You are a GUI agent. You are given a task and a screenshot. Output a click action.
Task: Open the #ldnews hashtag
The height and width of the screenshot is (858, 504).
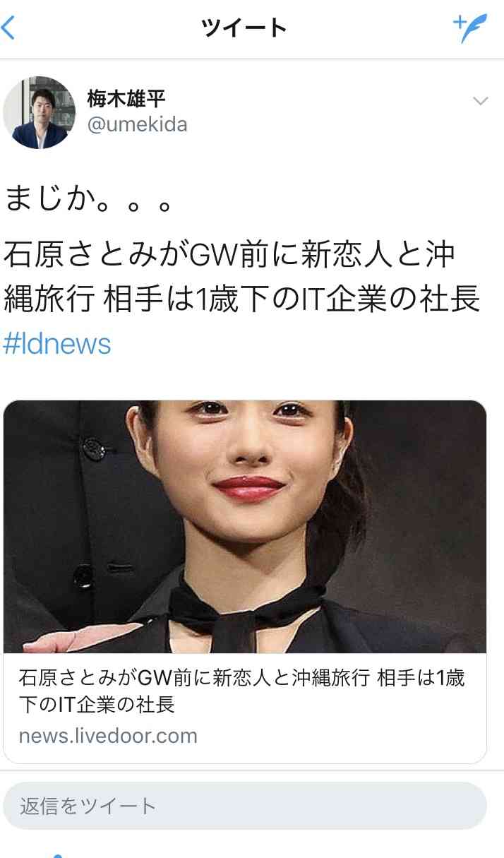57,344
